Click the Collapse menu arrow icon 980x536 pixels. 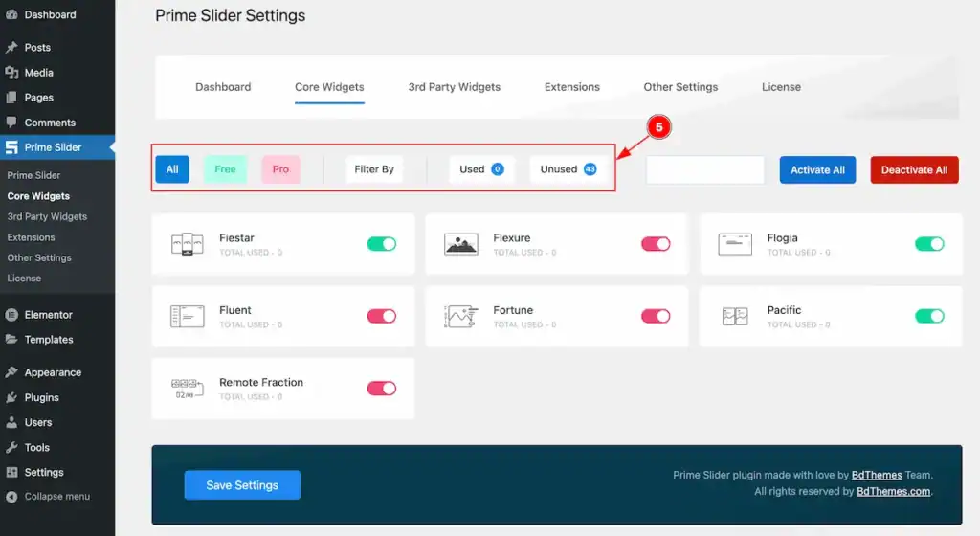click(11, 497)
